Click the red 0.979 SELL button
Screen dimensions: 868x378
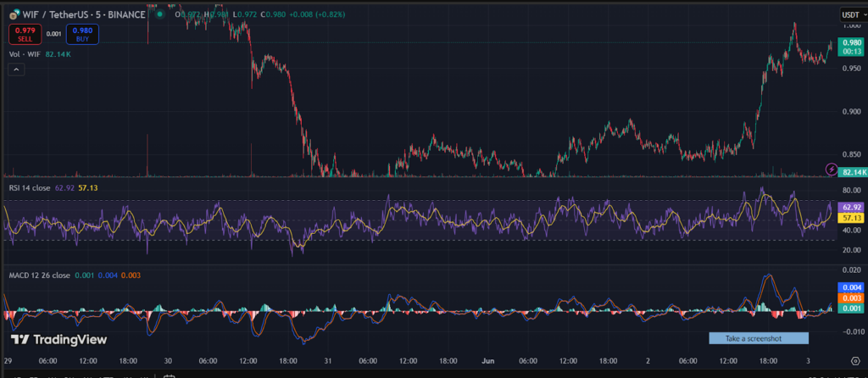(23, 34)
